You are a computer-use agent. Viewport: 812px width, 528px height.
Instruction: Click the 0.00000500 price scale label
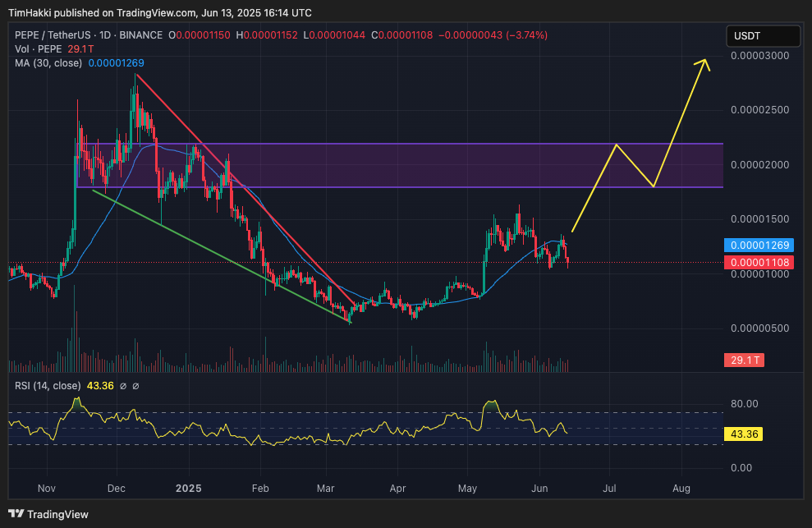tap(760, 328)
